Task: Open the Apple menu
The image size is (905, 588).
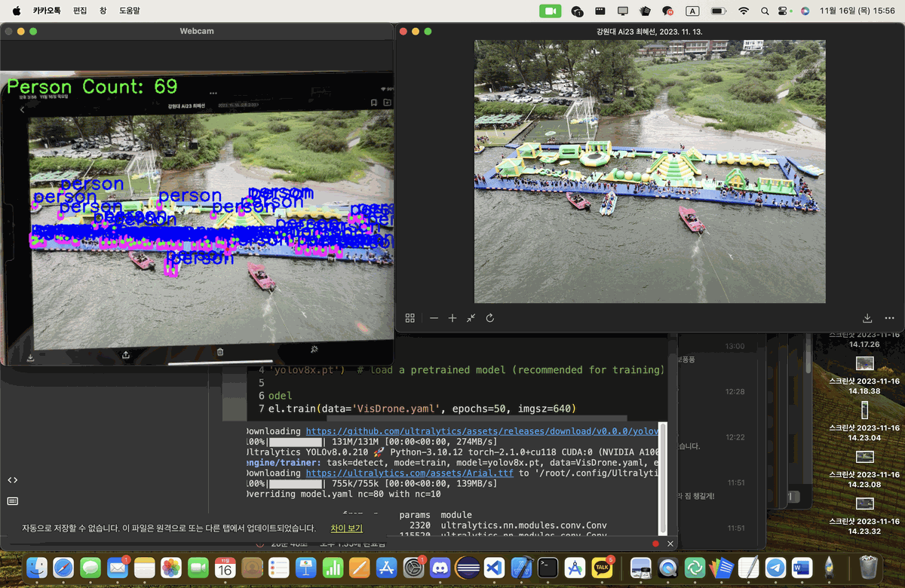Action: point(17,11)
